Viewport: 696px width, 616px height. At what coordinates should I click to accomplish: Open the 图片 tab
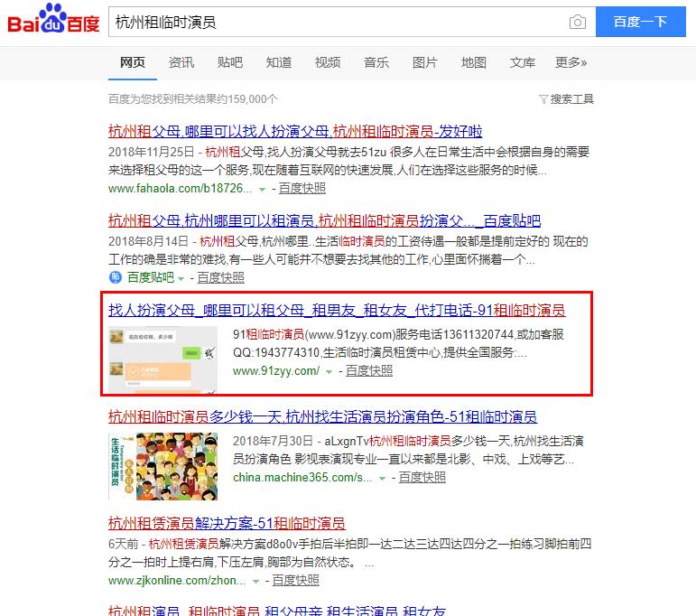[x=425, y=62]
